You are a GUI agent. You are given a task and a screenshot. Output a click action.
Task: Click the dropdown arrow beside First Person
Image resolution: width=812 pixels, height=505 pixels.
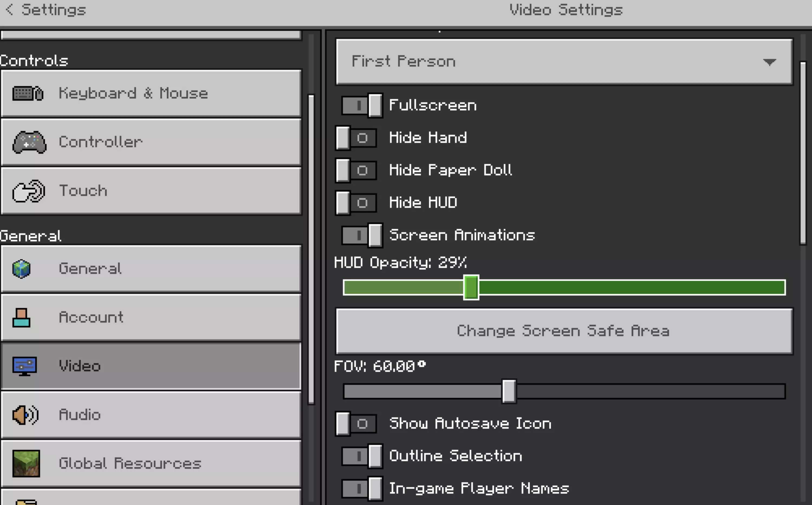click(769, 62)
